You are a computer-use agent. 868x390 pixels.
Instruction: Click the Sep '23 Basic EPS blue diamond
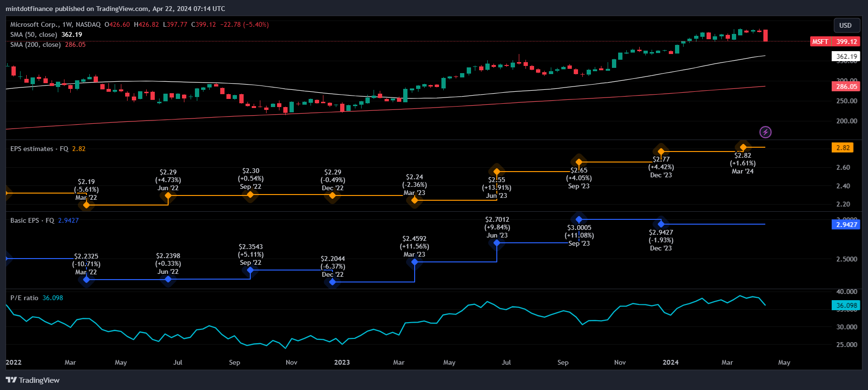pyautogui.click(x=579, y=219)
